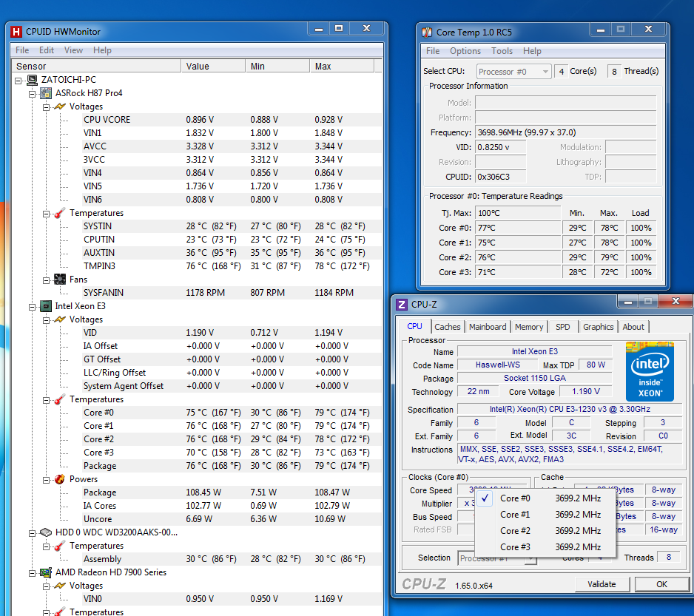This screenshot has height=616, width=694.
Task: Click the Specification field in CPU-Z
Action: pos(570,410)
